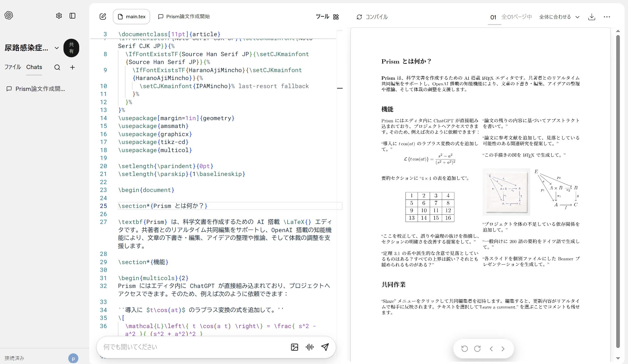Viewport: 628px width, 364px height.
Task: Click line 25 section Prism とは何か code
Action: point(163,206)
